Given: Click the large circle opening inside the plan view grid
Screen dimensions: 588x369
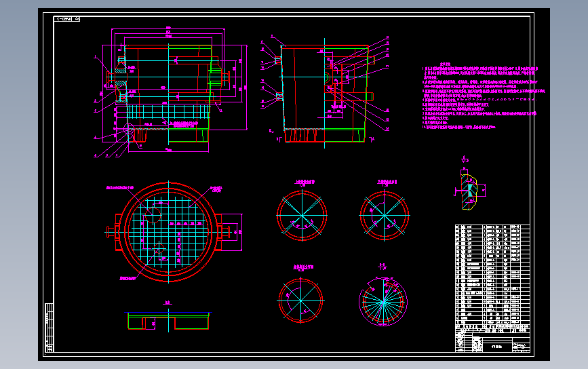Looking at the screenshot, I should (x=153, y=215).
